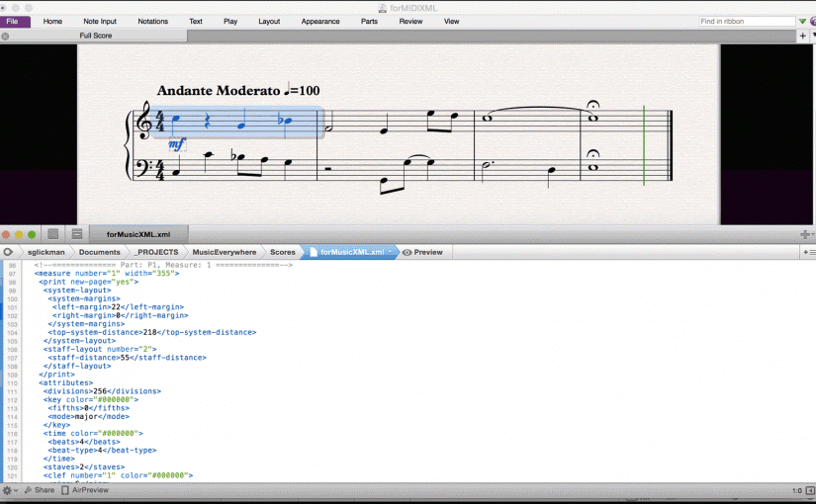Select the mf dynamic marking
816x504 pixels.
tap(176, 144)
